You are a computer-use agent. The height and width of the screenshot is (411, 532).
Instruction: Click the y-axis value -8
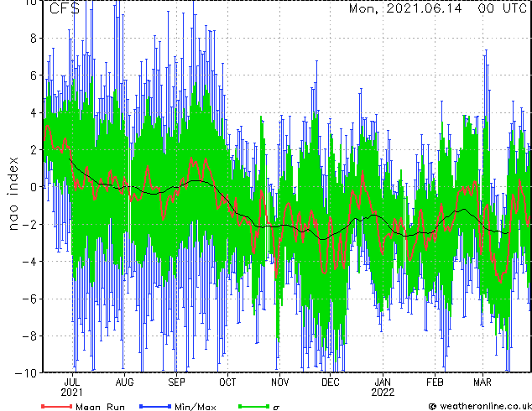[29, 336]
